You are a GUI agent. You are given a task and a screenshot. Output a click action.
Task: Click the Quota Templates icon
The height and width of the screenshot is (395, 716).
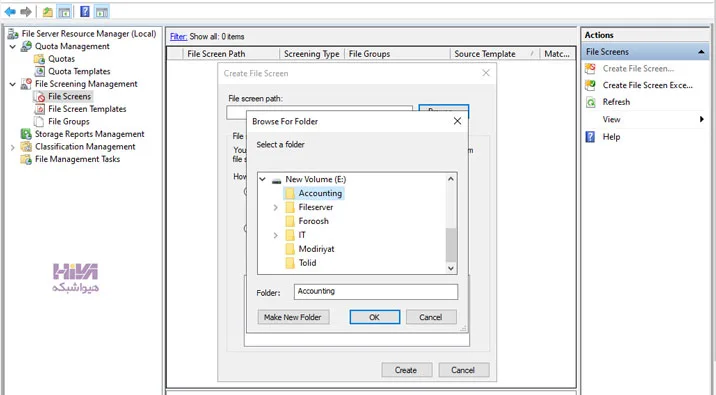coord(40,71)
